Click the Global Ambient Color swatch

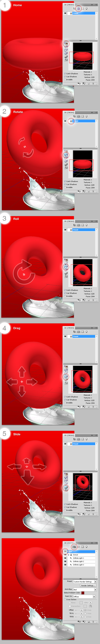point(83,593)
